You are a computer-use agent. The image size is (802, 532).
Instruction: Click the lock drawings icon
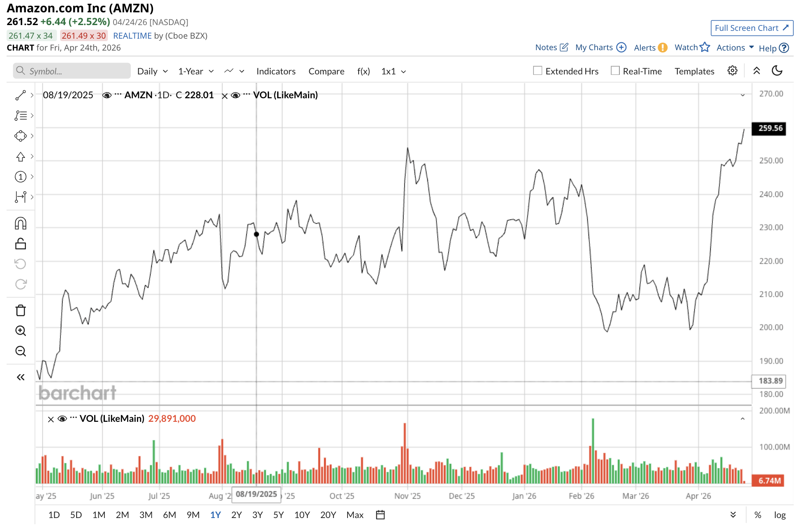21,244
